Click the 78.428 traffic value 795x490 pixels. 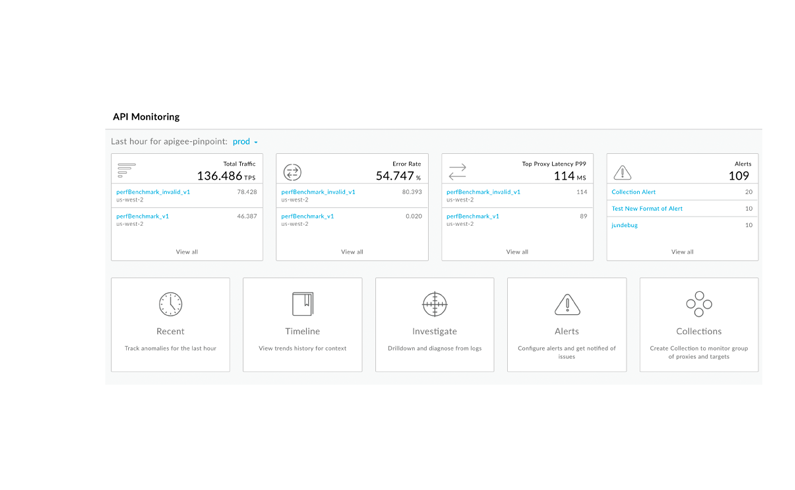coord(247,192)
